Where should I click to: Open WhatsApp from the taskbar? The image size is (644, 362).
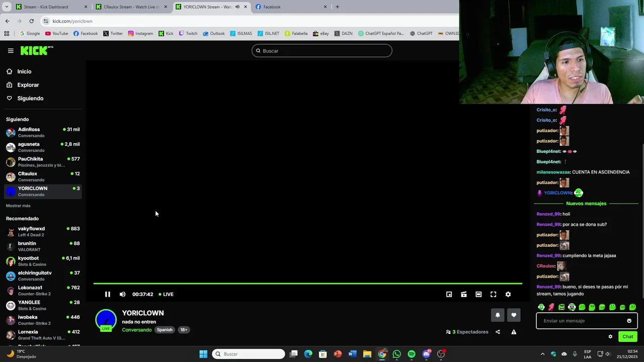pyautogui.click(x=397, y=354)
